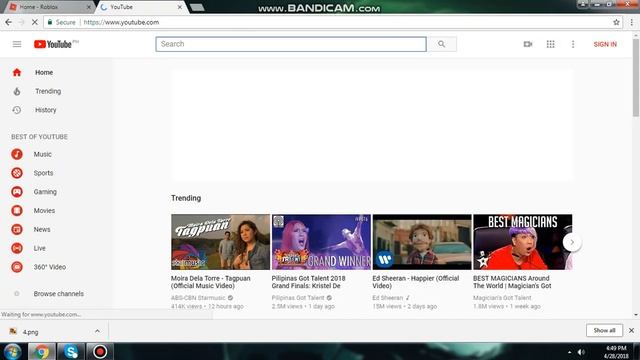Click the page vertical scrollbar thumb
This screenshot has width=640, height=360.
tap(636, 78)
